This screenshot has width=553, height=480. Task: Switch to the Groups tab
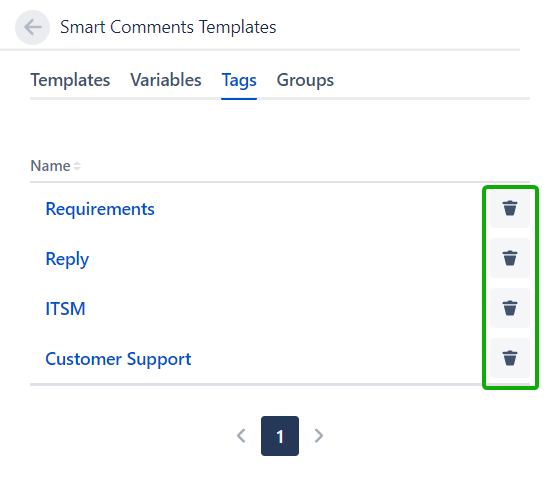pyautogui.click(x=305, y=81)
